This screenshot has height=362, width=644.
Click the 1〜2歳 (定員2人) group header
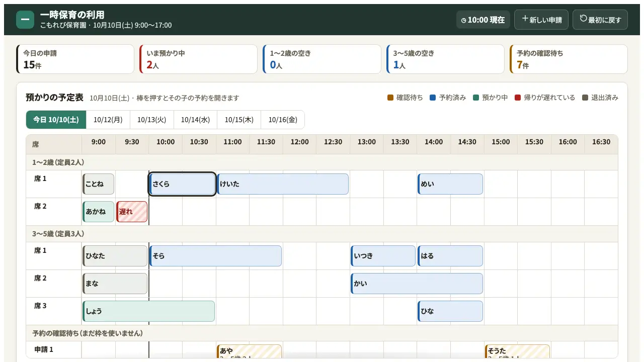pos(322,162)
